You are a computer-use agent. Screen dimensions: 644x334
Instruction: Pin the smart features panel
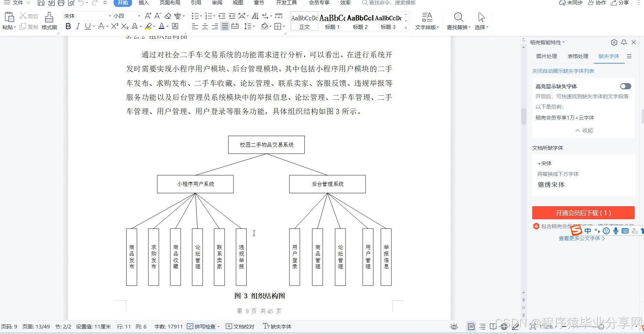[624, 42]
